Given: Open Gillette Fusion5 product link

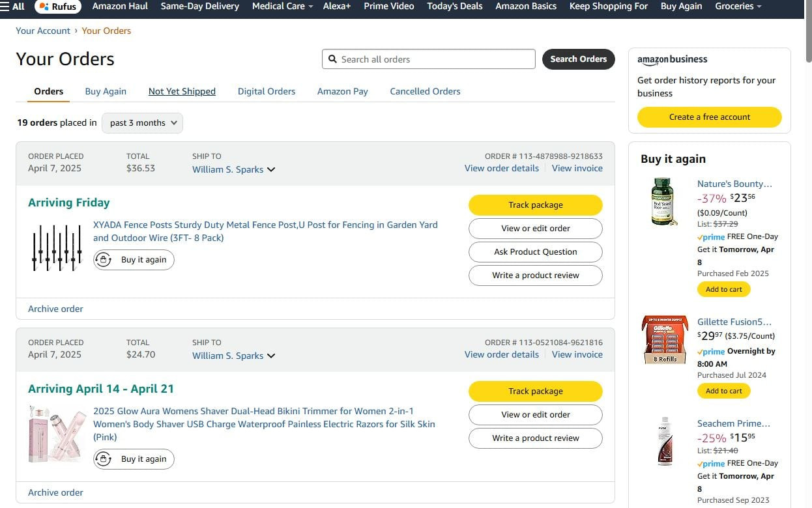Looking at the screenshot, I should pyautogui.click(x=734, y=322).
